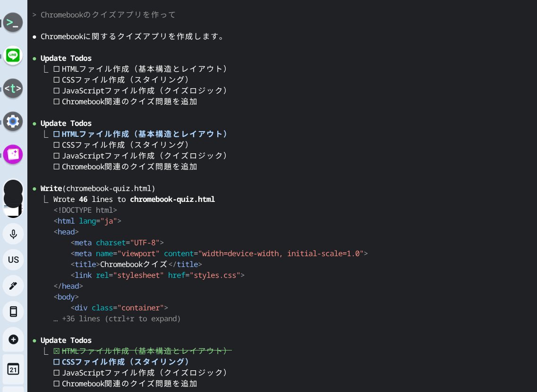Screen dimensions: 537x392
Task: Open the pink sparkle app icon
Action: 13,154
